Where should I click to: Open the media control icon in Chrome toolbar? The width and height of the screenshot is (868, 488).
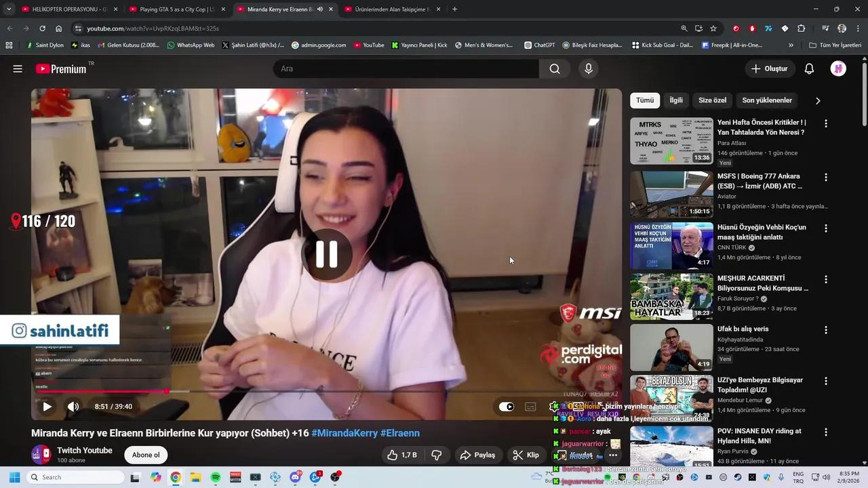pos(825,28)
